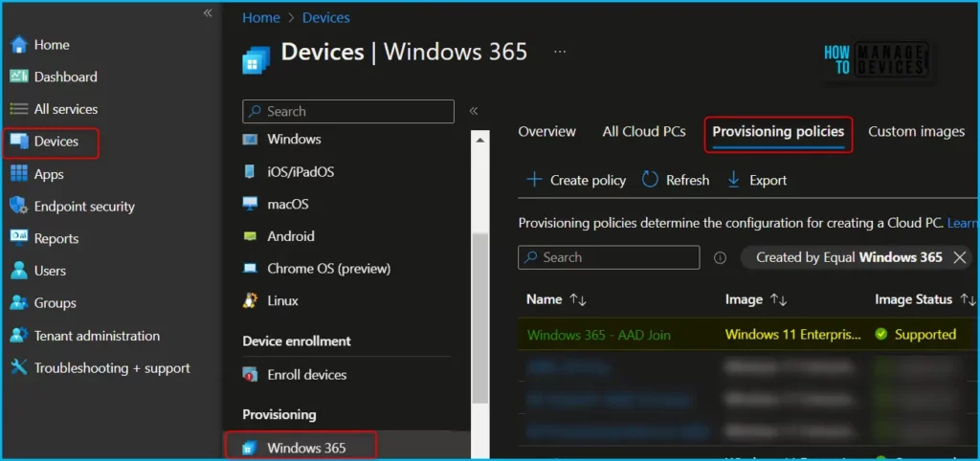Click the iOS/iPadOS device icon

(250, 171)
